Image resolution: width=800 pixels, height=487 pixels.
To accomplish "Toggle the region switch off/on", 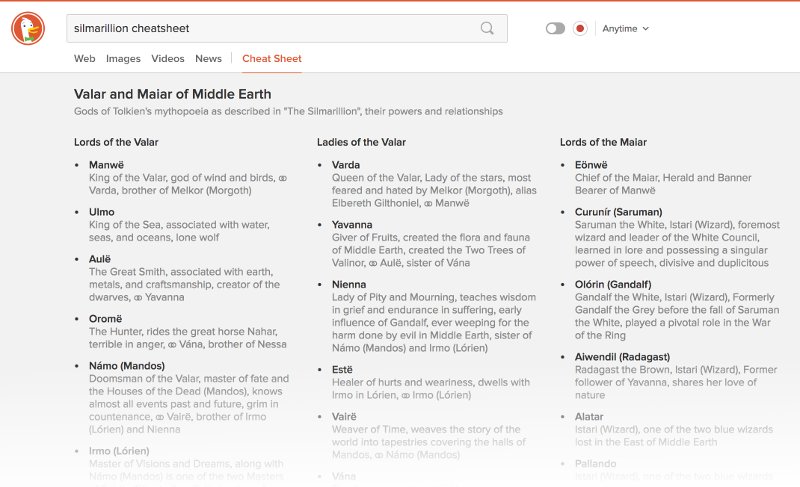I will [555, 29].
